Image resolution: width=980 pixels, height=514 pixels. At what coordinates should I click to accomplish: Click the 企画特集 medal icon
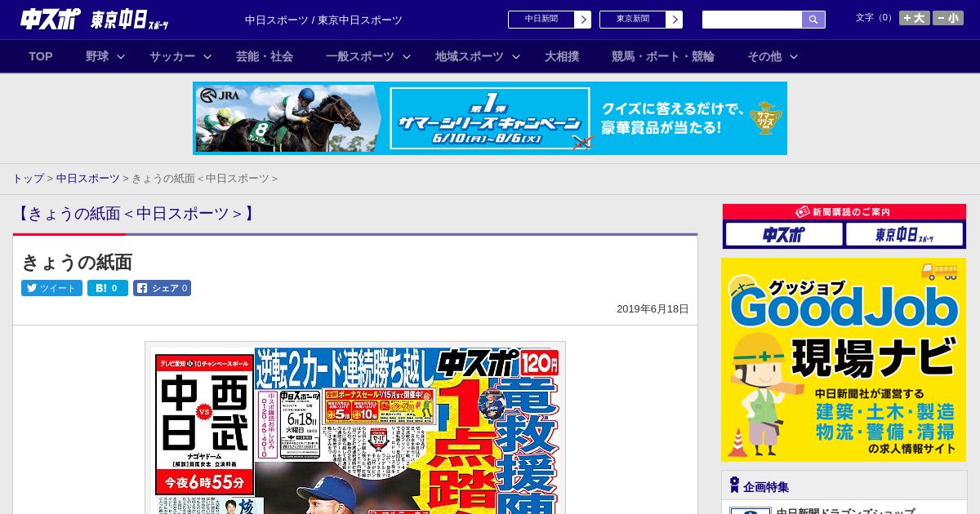coord(734,485)
